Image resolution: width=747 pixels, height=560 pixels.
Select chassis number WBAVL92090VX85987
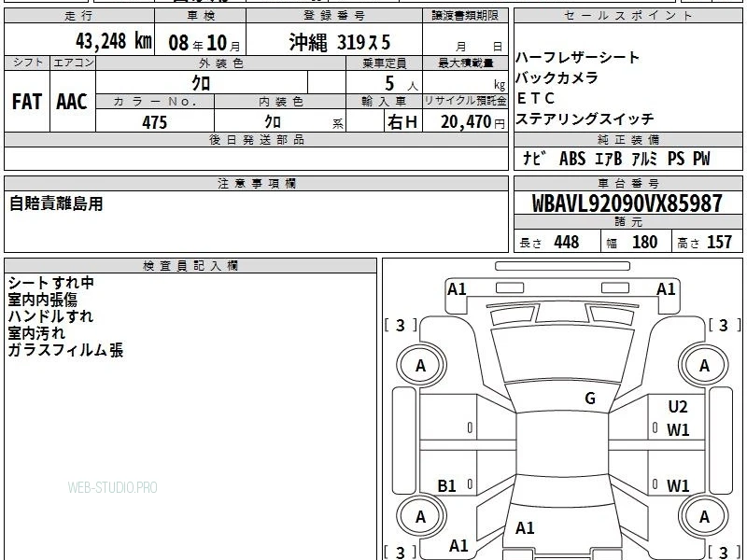[x=627, y=203]
